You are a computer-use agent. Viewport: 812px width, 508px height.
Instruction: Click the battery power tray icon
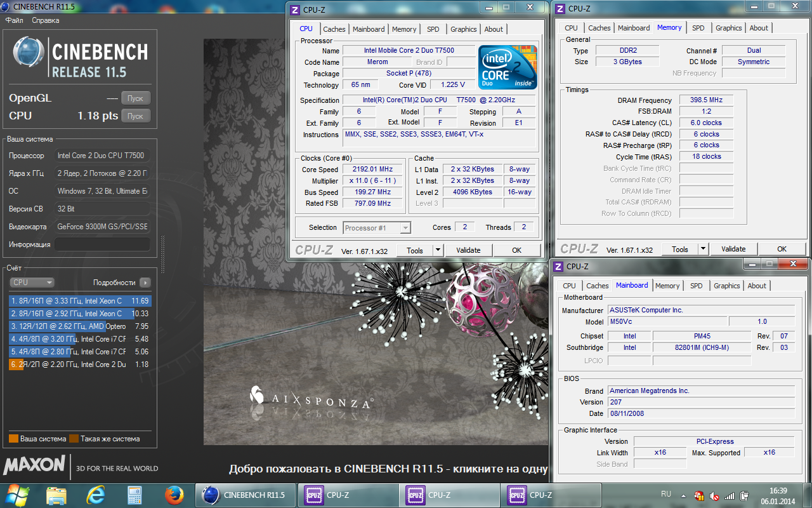tap(744, 495)
